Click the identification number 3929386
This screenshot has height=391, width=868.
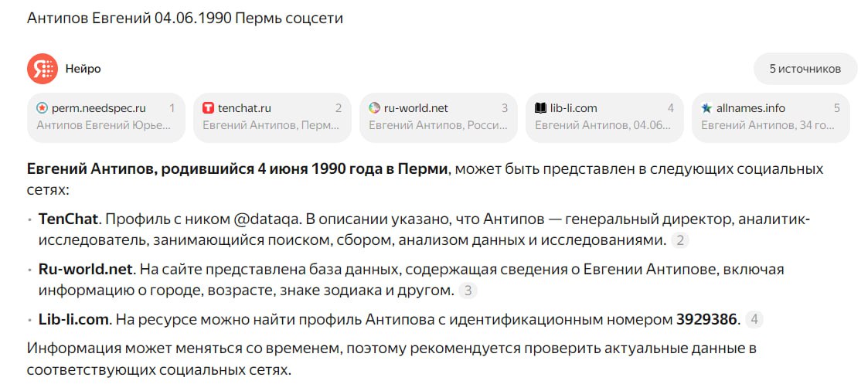(707, 320)
